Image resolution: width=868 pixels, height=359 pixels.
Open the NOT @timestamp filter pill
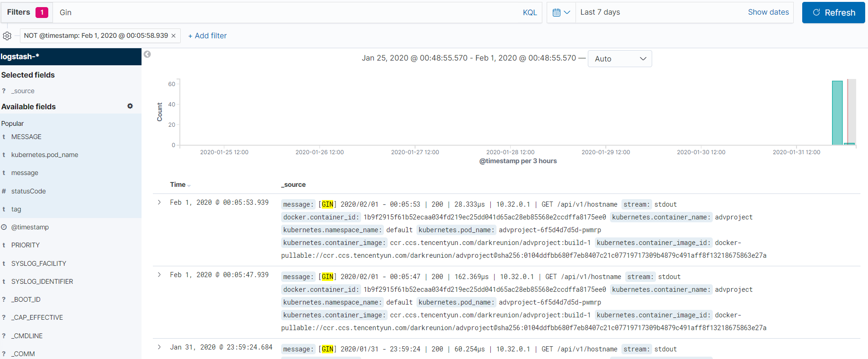[x=96, y=36]
